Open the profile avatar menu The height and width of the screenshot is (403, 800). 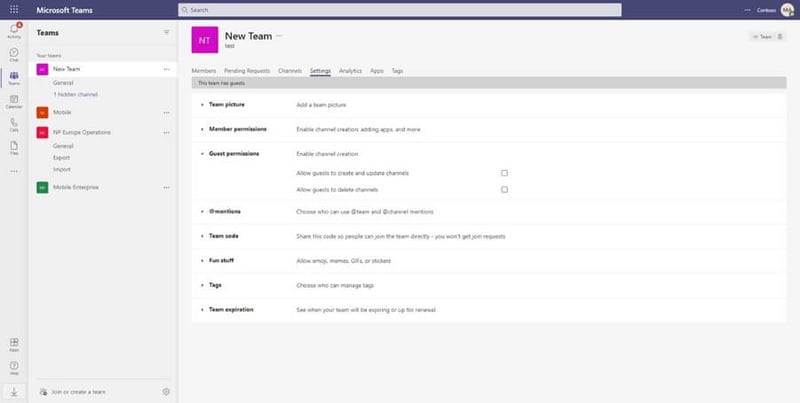[x=787, y=10]
